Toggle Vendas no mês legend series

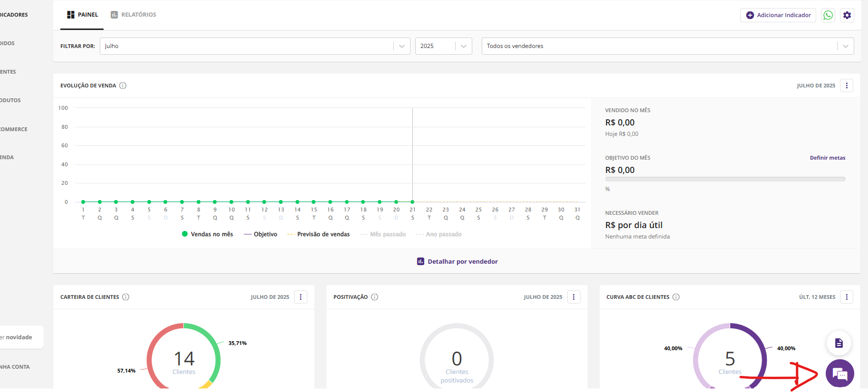click(208, 234)
